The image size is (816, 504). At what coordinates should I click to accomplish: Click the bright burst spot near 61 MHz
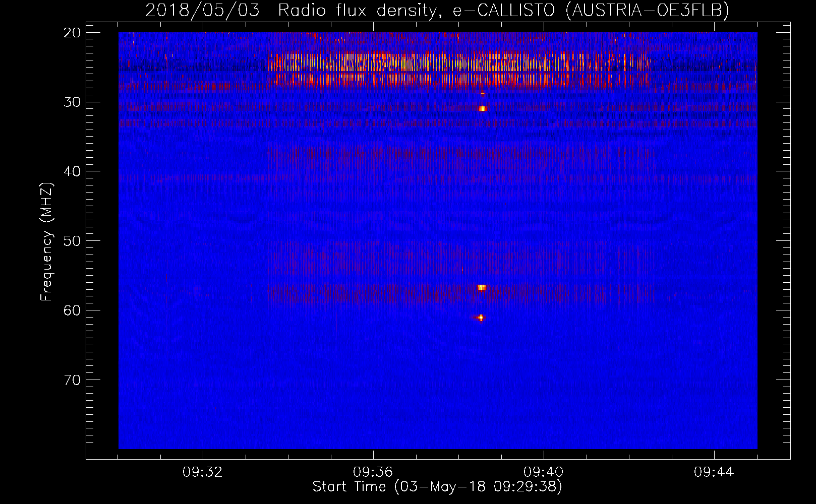[481, 318]
